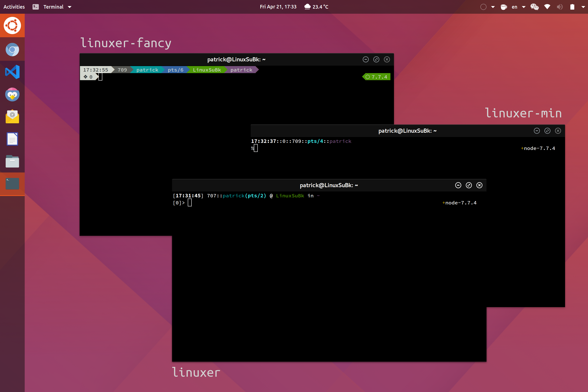
Task: Click the Wi-Fi network indicator
Action: (547, 7)
